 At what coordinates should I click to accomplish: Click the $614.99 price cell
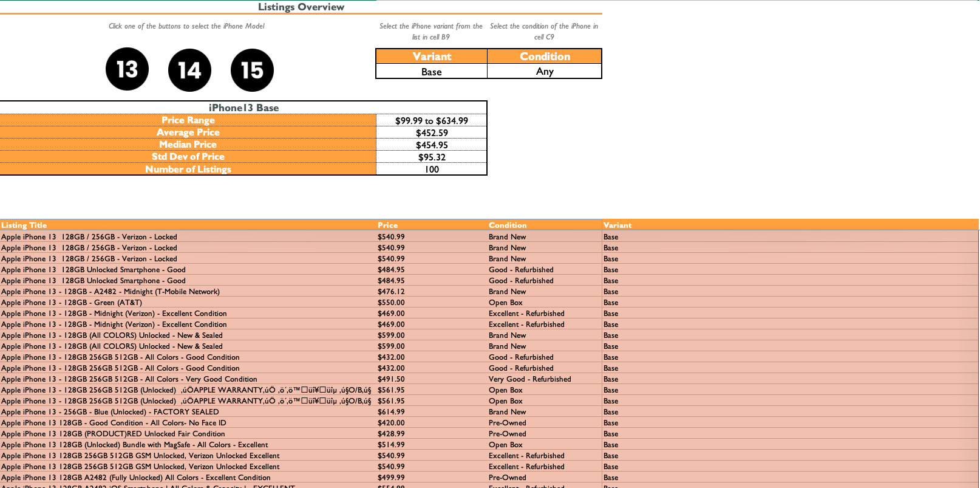click(391, 412)
